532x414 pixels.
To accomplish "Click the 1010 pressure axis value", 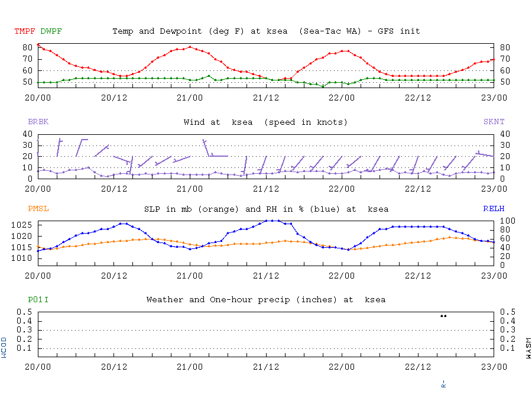I will pyautogui.click(x=21, y=258).
